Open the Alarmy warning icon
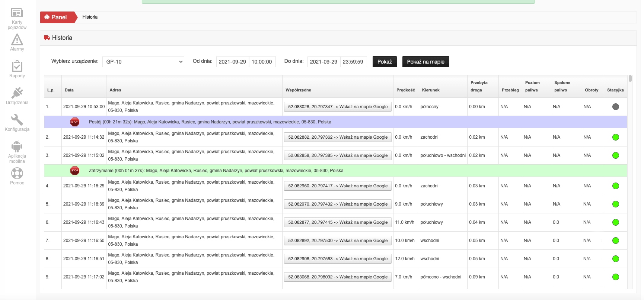The height and width of the screenshot is (300, 644). pos(17,40)
